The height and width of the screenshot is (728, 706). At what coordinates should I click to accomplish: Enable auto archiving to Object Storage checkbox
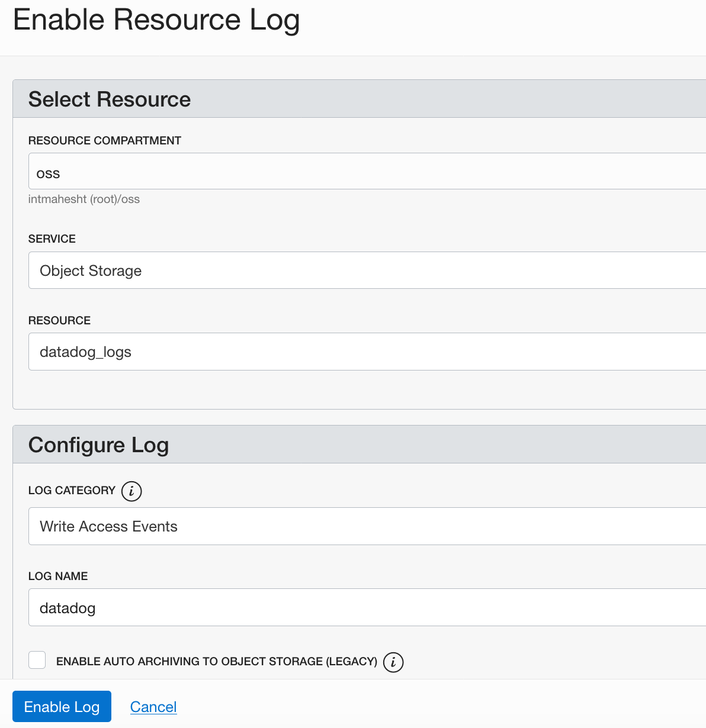coord(37,660)
